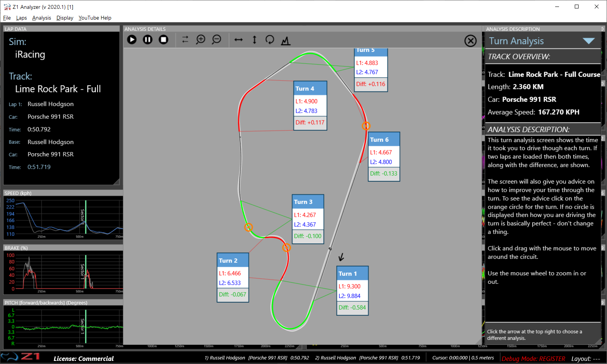Viewport: 607px width, 364px height.
Task: Stop the lap playback
Action: click(164, 40)
